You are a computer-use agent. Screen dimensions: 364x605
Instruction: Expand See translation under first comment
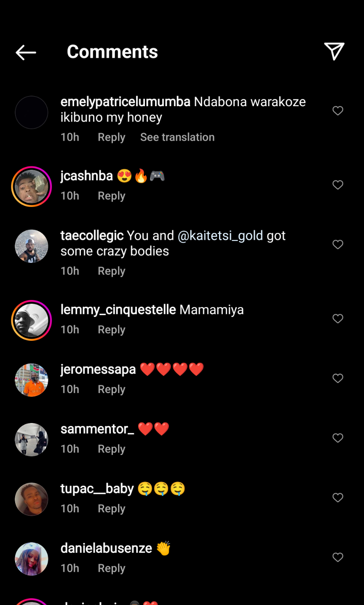(x=177, y=137)
